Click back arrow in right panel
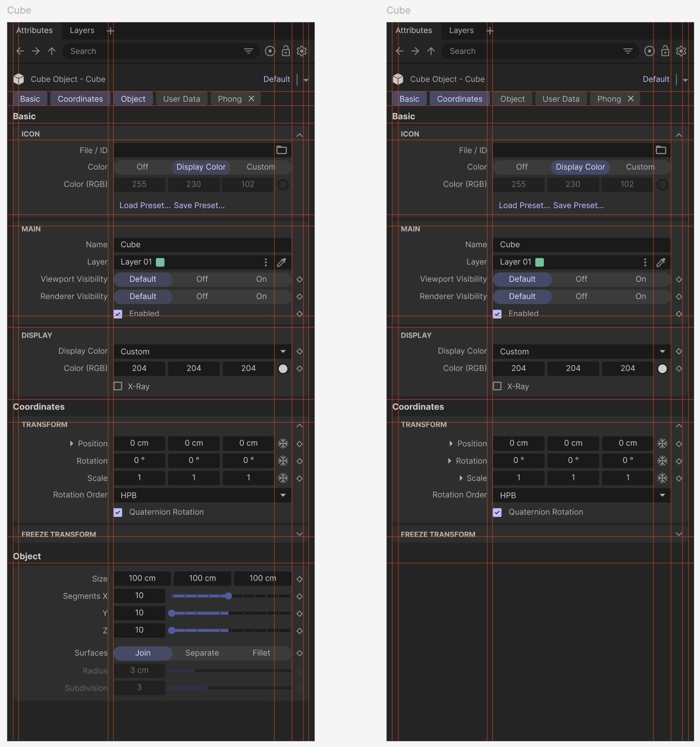Image resolution: width=700 pixels, height=747 pixels. (400, 51)
